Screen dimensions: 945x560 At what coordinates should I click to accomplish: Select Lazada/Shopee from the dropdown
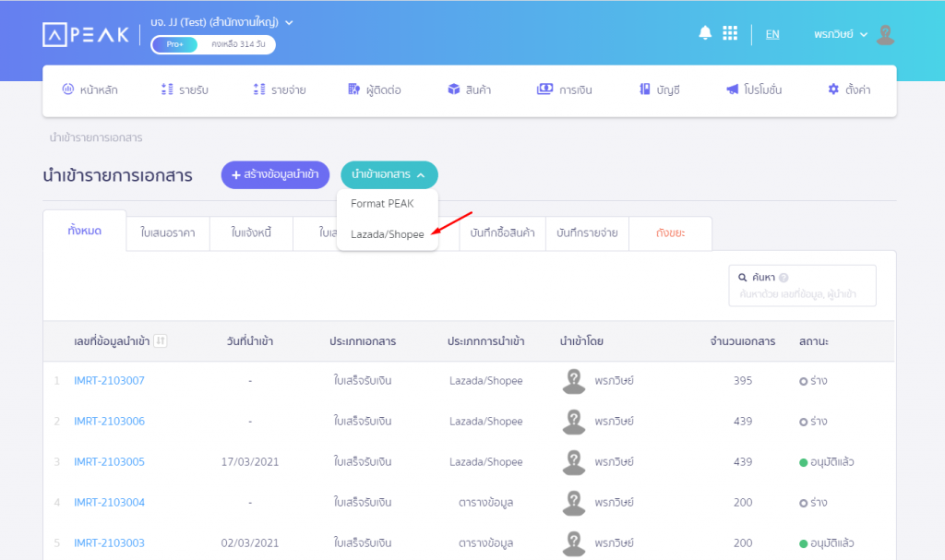387,234
